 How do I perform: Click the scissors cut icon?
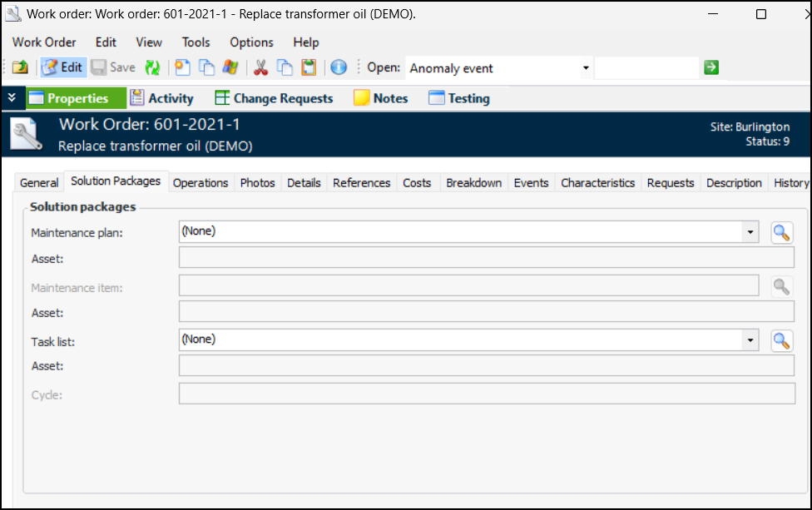260,68
